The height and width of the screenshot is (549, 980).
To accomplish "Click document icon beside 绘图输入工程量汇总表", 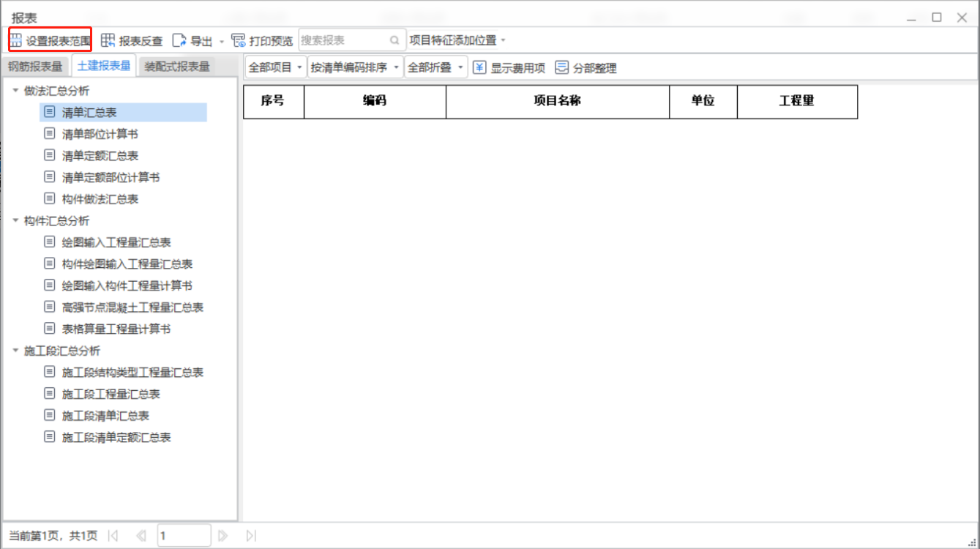I will pos(50,242).
